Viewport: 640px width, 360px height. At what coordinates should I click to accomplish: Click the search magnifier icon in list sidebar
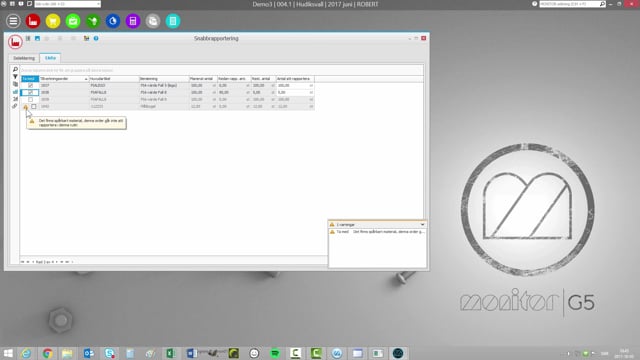(x=15, y=70)
